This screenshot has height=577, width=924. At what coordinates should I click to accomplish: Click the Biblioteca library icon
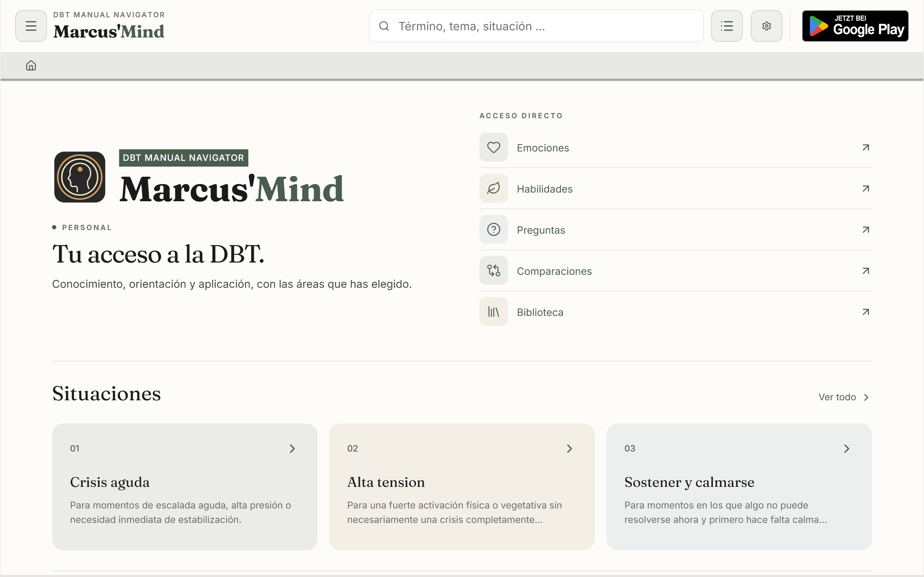[x=494, y=312]
